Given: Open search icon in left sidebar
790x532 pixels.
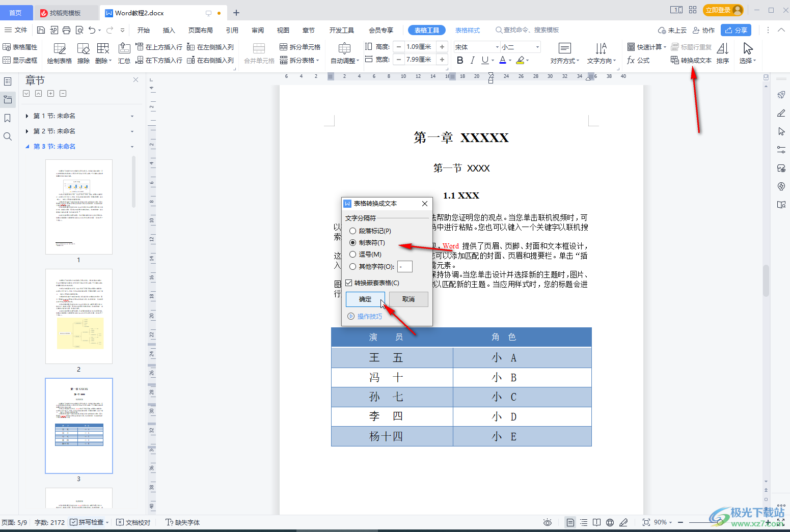Looking at the screenshot, I should (x=8, y=136).
